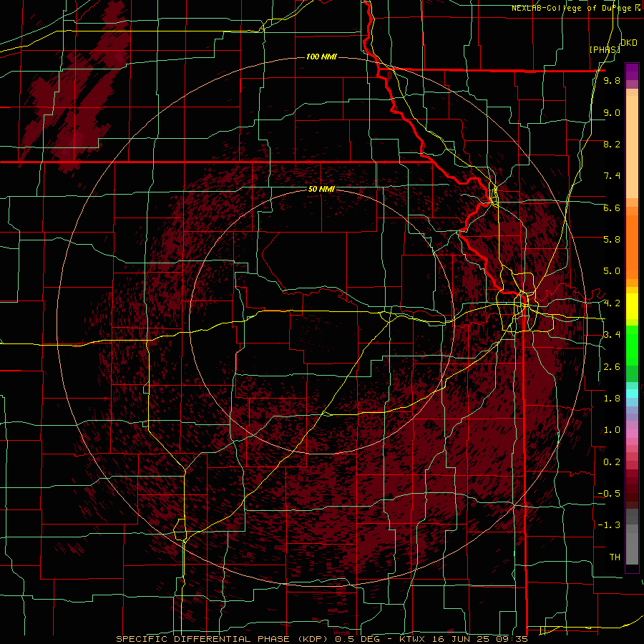Click the 4.2 color scale value
This screenshot has height=644, width=644.
click(x=612, y=303)
